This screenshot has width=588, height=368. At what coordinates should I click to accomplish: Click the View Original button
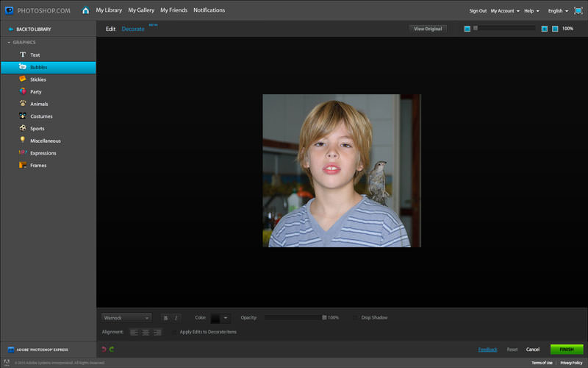coord(428,29)
